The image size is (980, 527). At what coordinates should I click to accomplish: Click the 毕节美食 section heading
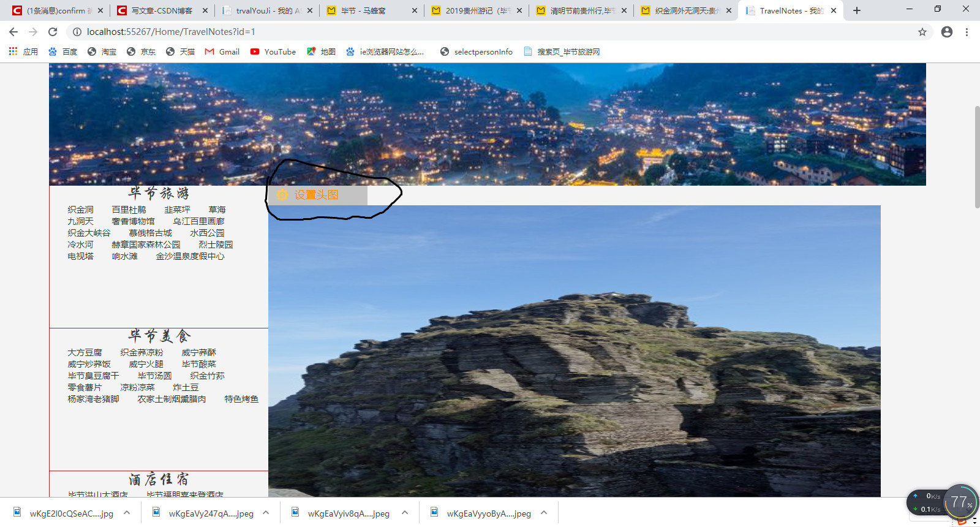click(159, 336)
